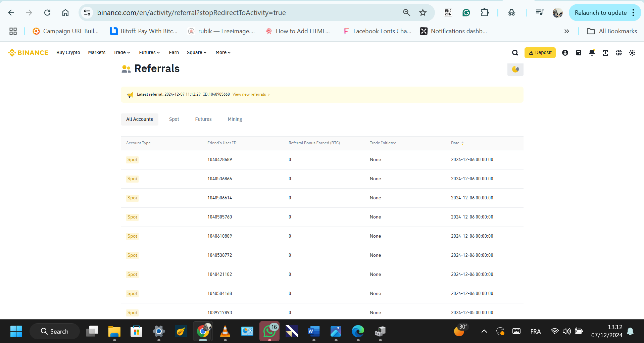Expand the Square dropdown menu
The width and height of the screenshot is (644, 343).
[x=197, y=53]
